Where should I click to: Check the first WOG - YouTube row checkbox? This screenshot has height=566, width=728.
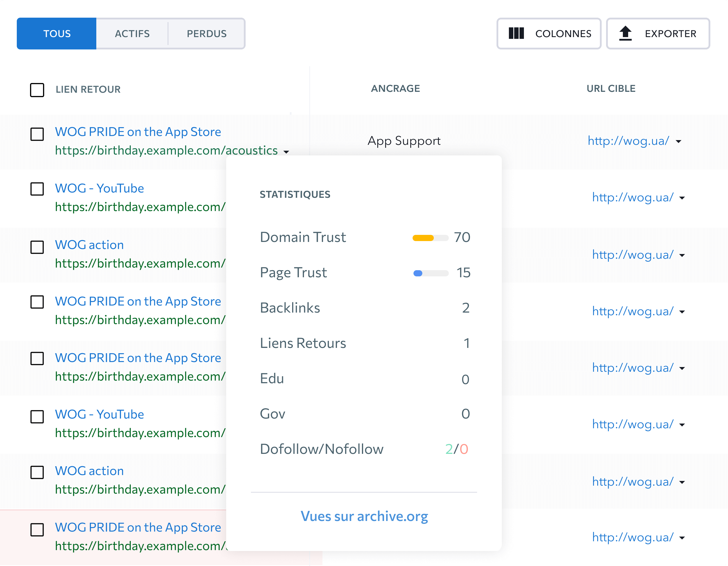click(x=37, y=189)
